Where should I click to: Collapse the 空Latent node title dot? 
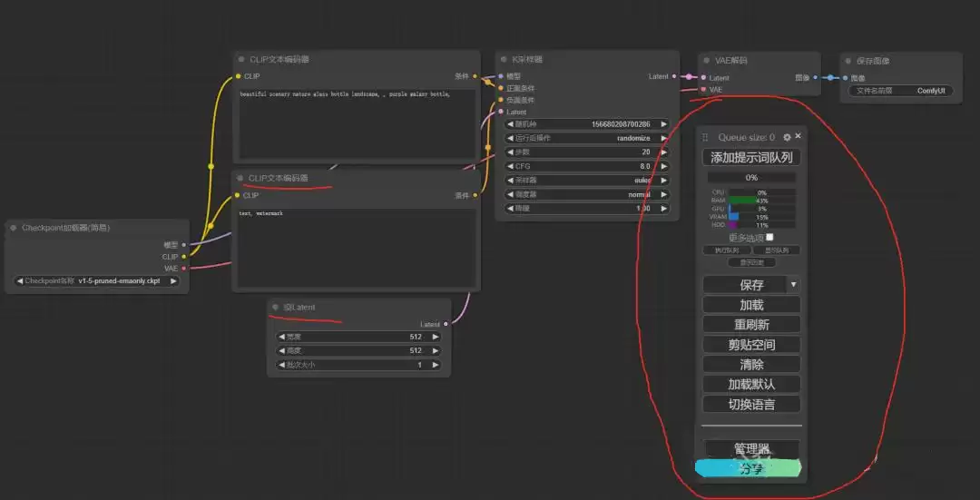point(276,307)
